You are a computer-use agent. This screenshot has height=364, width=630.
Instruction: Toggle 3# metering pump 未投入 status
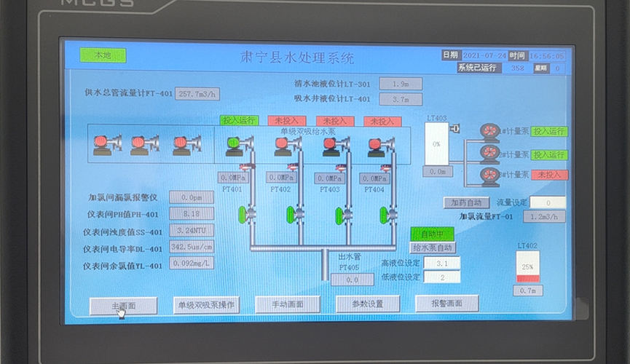(549, 175)
